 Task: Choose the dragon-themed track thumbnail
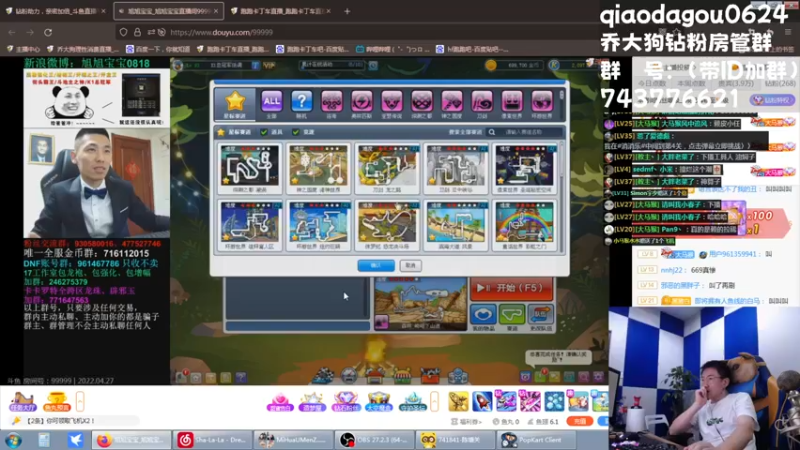pyautogui.click(x=387, y=168)
